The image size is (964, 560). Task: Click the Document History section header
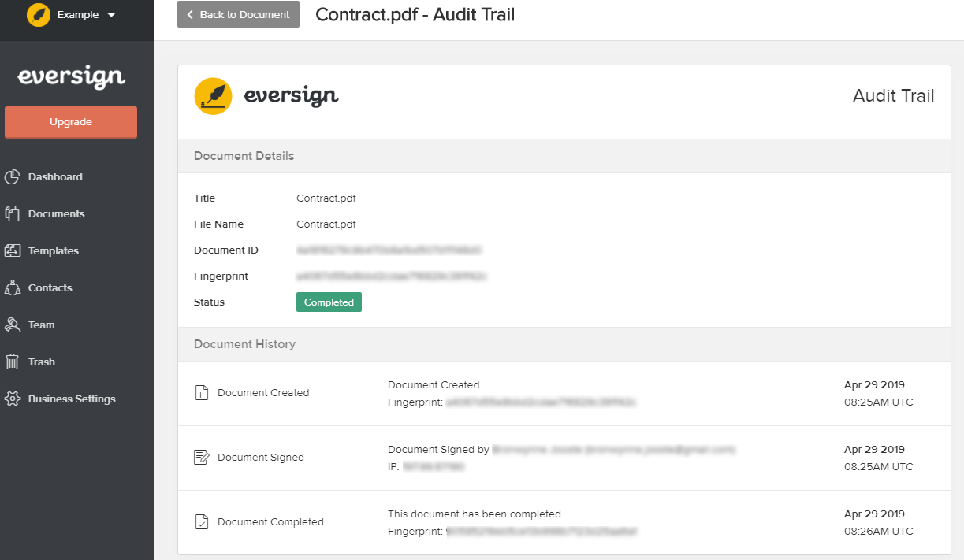[x=564, y=344]
